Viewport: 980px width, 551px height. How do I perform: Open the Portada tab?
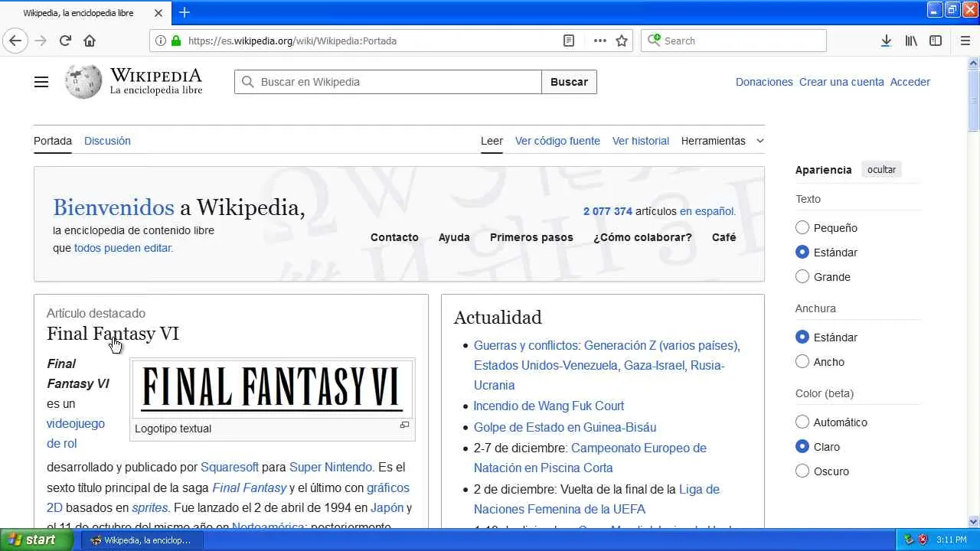[x=53, y=141]
